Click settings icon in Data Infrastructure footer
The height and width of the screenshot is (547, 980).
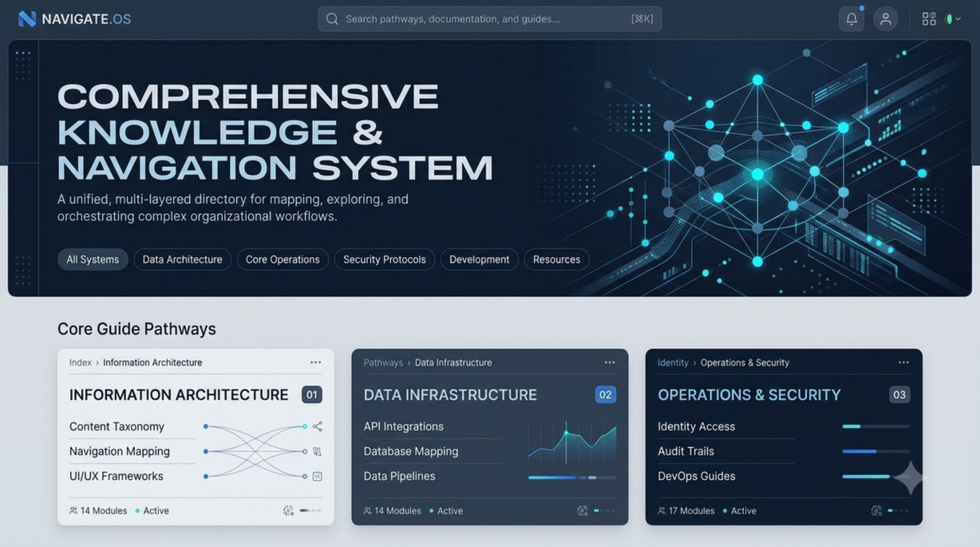(582, 511)
